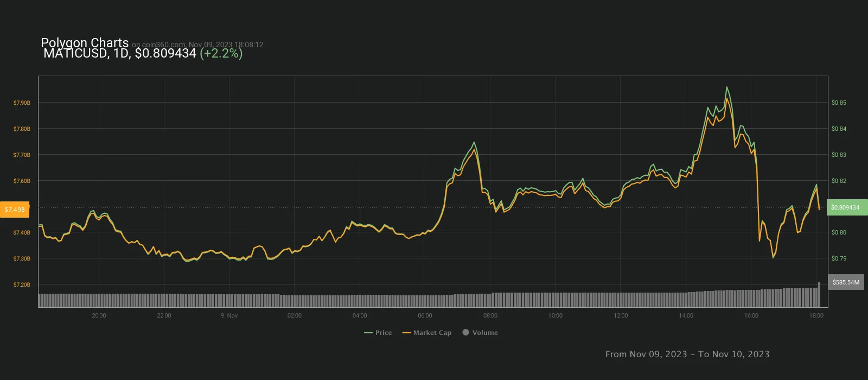The image size is (868, 380).
Task: Click the green (+2.2%) change percentage
Action: 221,53
